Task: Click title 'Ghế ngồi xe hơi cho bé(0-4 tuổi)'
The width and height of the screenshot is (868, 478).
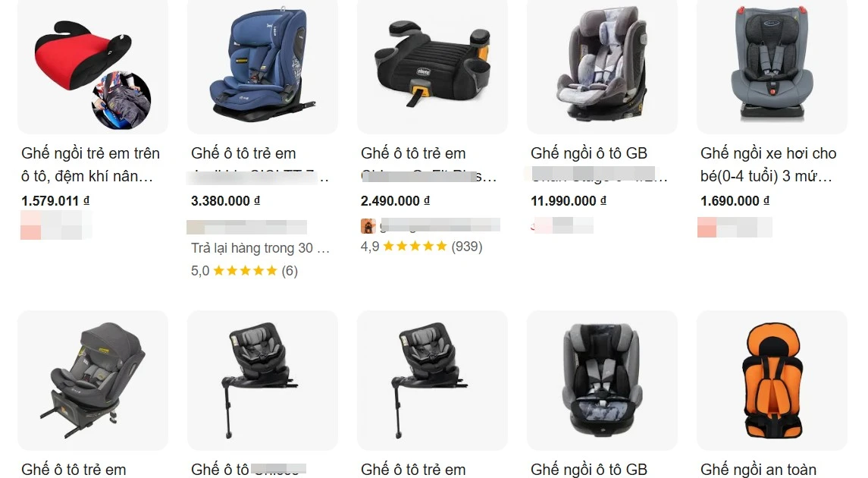Action: tap(769, 165)
